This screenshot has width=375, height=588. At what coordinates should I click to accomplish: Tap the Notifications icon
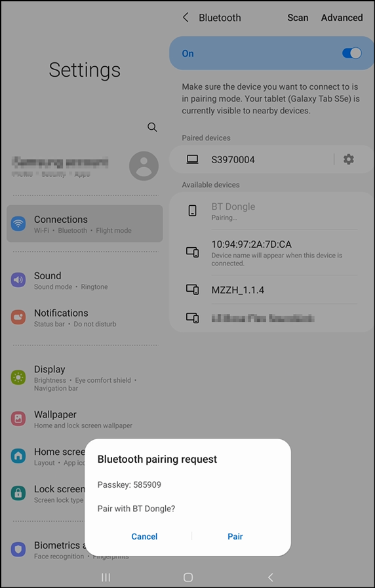point(18,317)
